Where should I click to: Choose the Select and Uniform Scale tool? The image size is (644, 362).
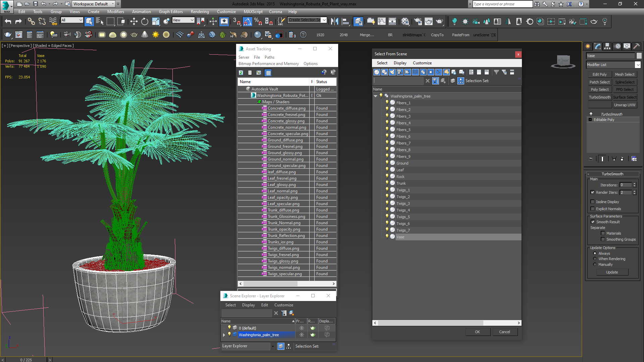pos(156,21)
